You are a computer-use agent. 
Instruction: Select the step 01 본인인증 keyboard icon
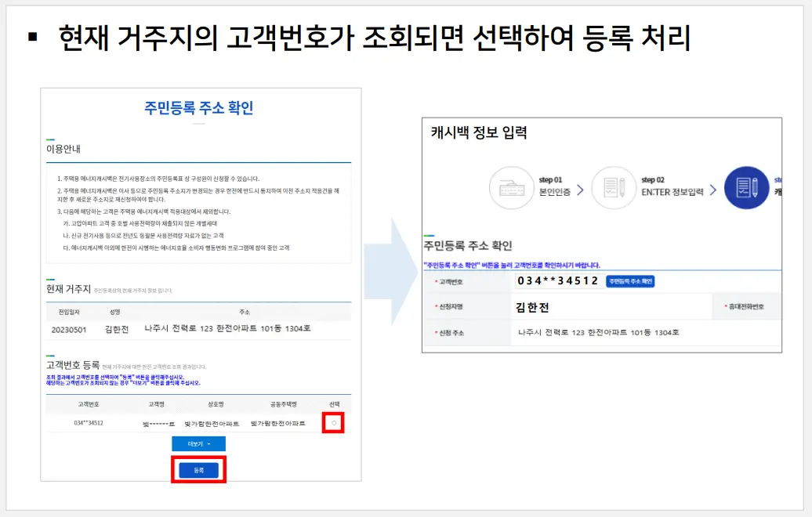point(512,187)
